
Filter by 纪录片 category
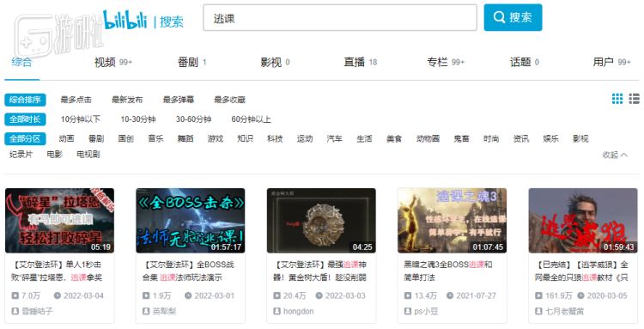coord(21,155)
